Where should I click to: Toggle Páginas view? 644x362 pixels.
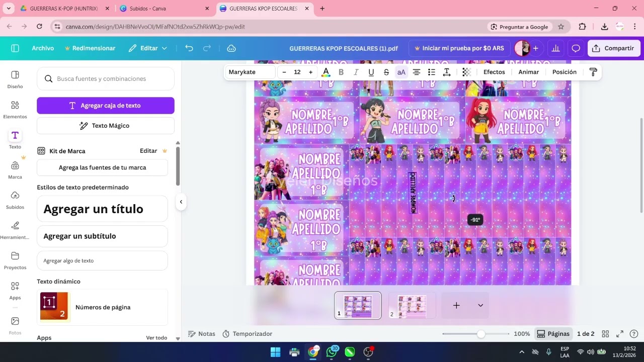click(553, 334)
